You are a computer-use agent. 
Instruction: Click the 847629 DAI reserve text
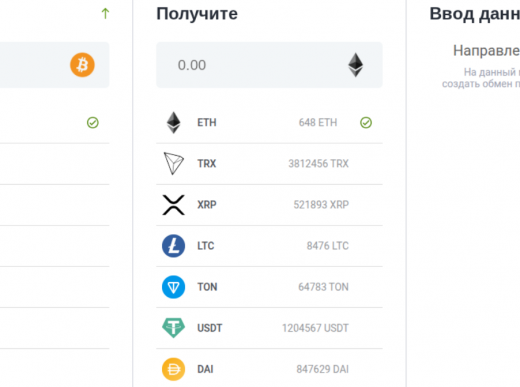pos(323,369)
